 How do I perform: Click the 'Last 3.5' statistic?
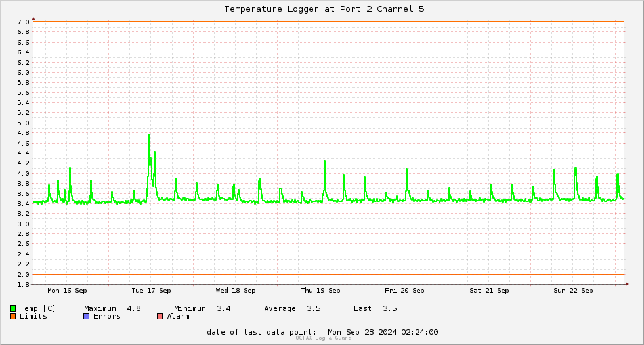point(376,308)
